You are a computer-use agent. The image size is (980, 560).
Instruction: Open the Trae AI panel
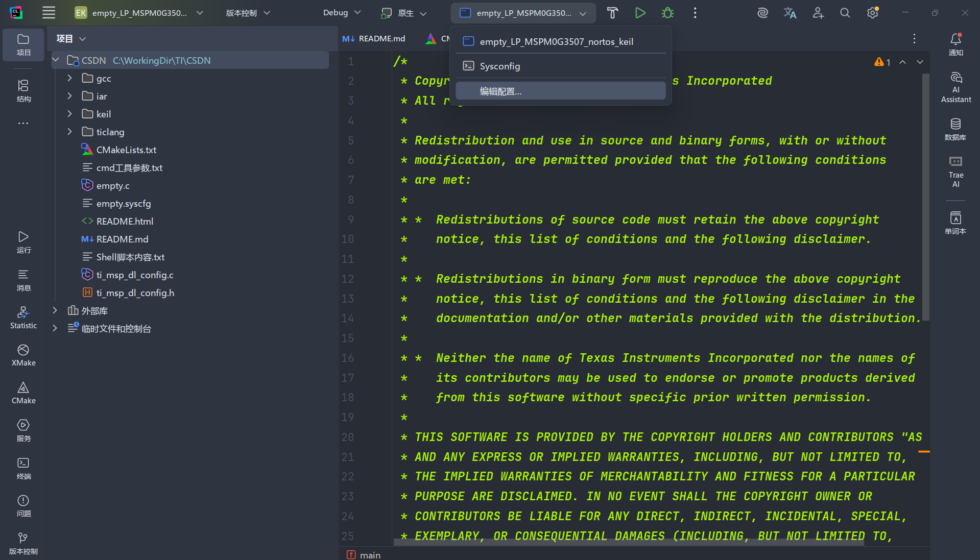tap(955, 172)
